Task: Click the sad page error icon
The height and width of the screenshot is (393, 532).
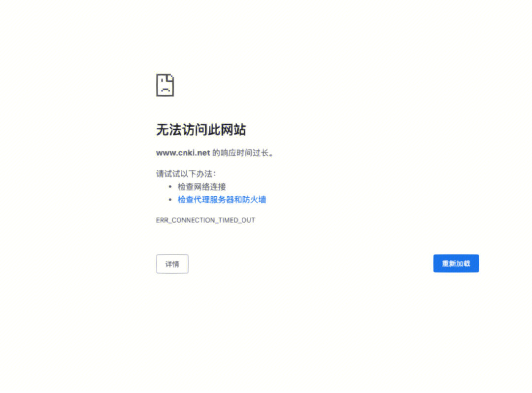Action: pyautogui.click(x=165, y=85)
